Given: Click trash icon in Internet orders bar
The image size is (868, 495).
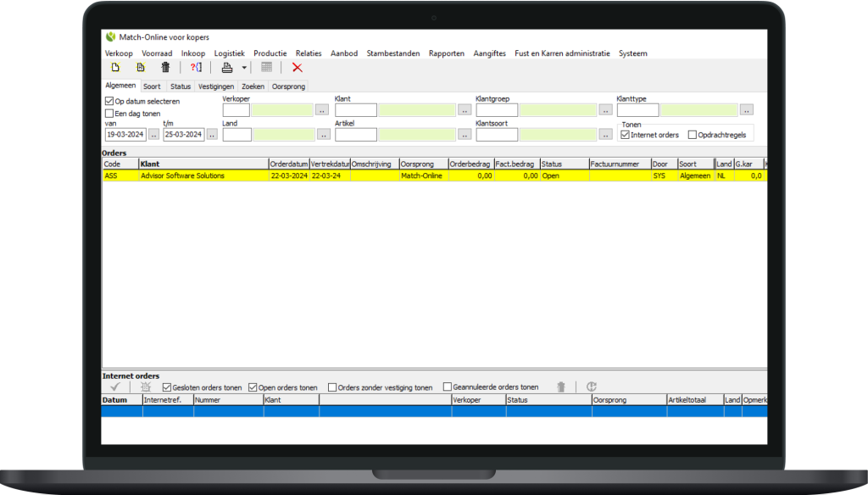Looking at the screenshot, I should (x=560, y=387).
